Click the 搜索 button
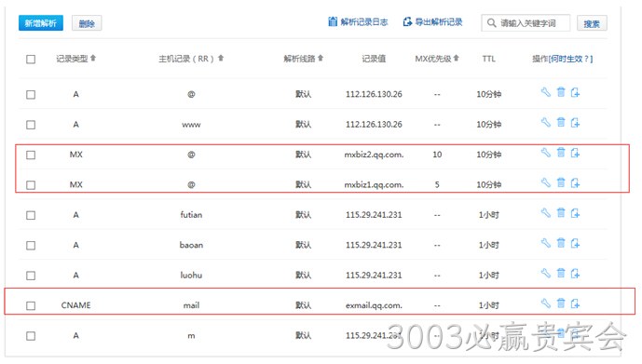Viewport: 642px width, 364px height. coord(592,23)
